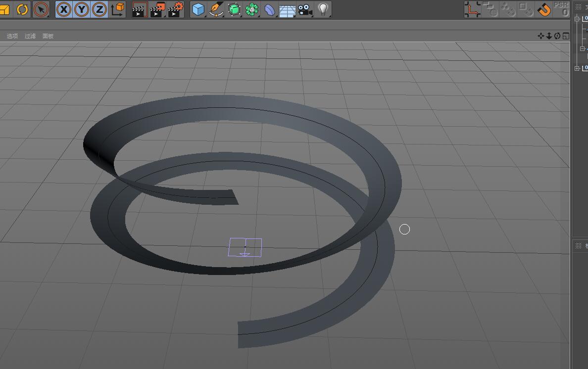588x369 pixels.
Task: Open the 面板 viewport menu
Action: point(48,36)
